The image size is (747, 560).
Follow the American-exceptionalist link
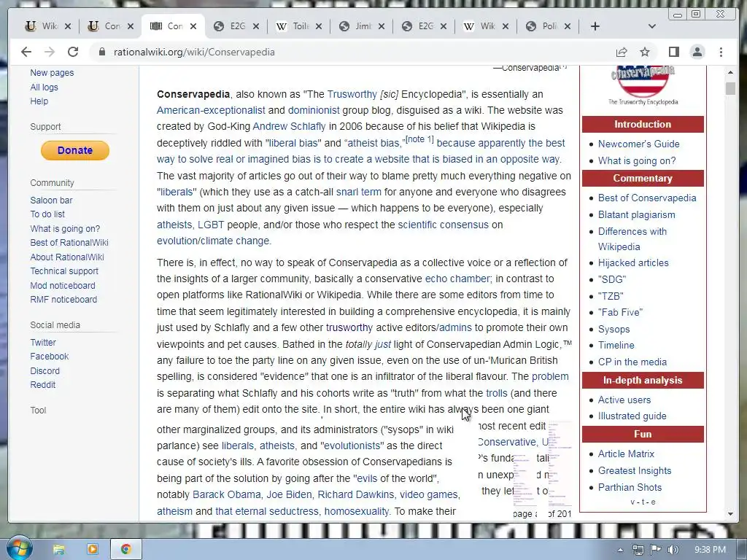click(211, 110)
